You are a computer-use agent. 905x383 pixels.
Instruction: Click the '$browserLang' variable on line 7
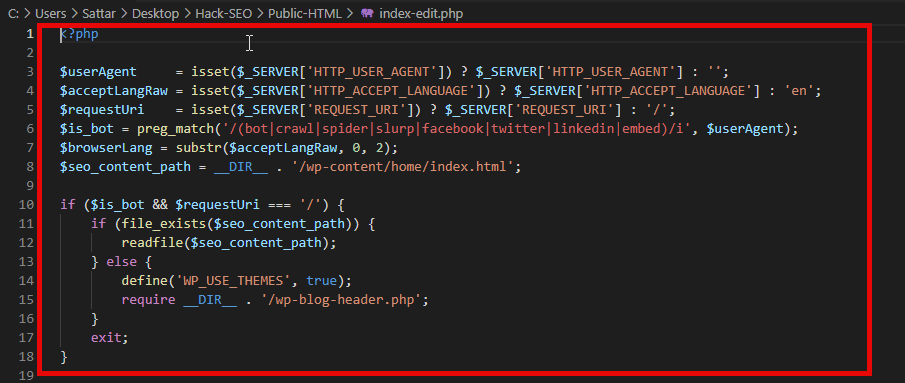pos(106,148)
